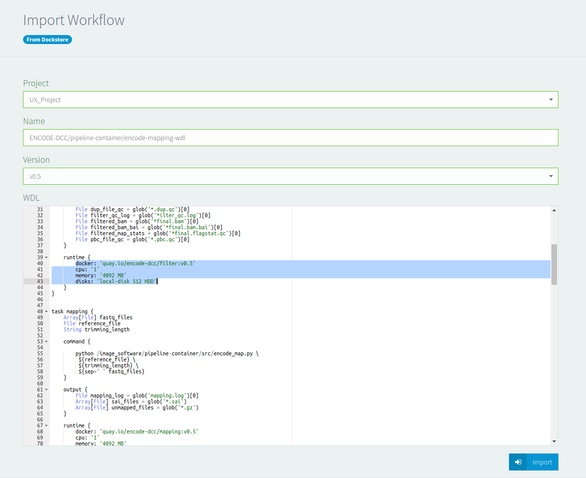Click the 'File reference_file' line
586x478 pixels.
(x=92, y=324)
